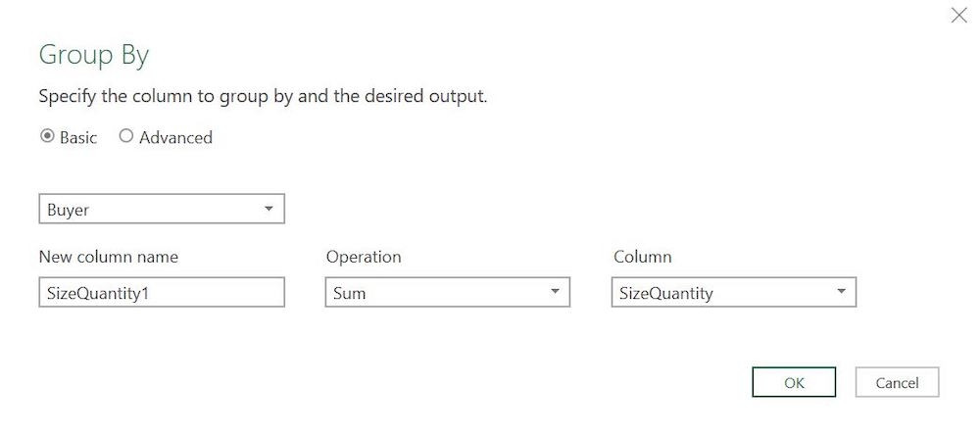Image resolution: width=980 pixels, height=435 pixels.
Task: Close the Group By dialog
Action: coord(958,15)
